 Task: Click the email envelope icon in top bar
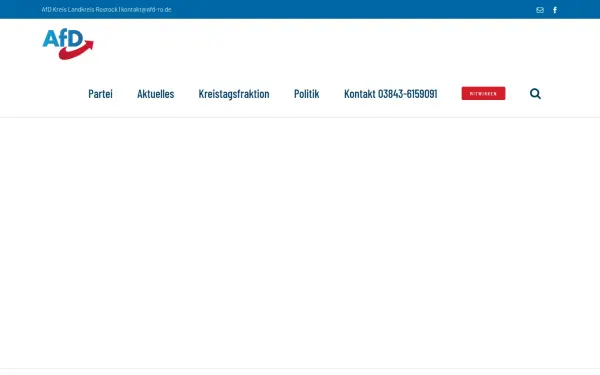[x=540, y=10]
